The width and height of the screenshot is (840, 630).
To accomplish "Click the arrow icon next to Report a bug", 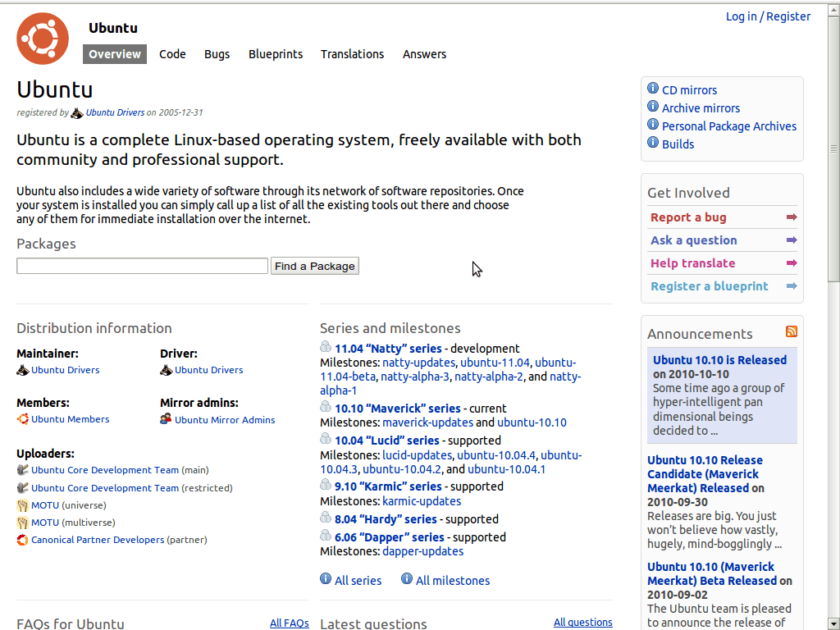I will [x=792, y=217].
